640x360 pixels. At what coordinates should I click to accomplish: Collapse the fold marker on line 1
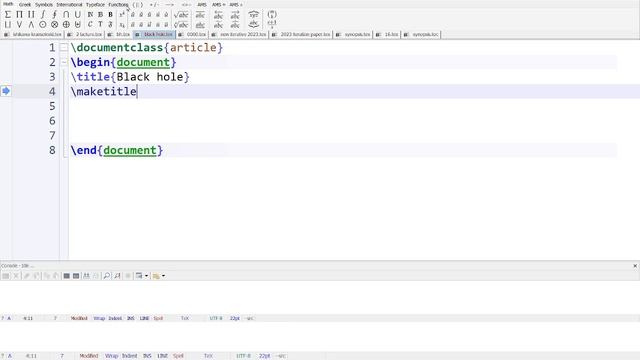[64, 48]
